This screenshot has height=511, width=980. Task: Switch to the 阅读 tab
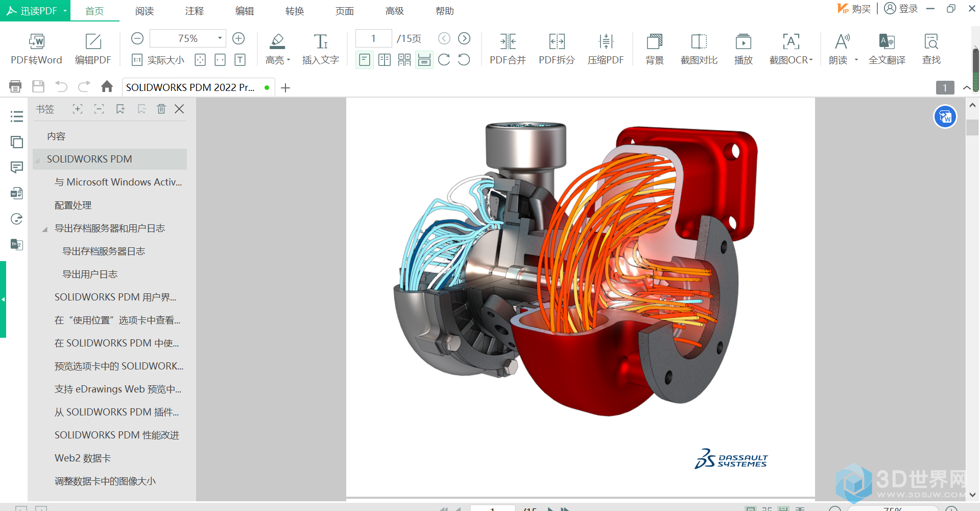point(145,11)
